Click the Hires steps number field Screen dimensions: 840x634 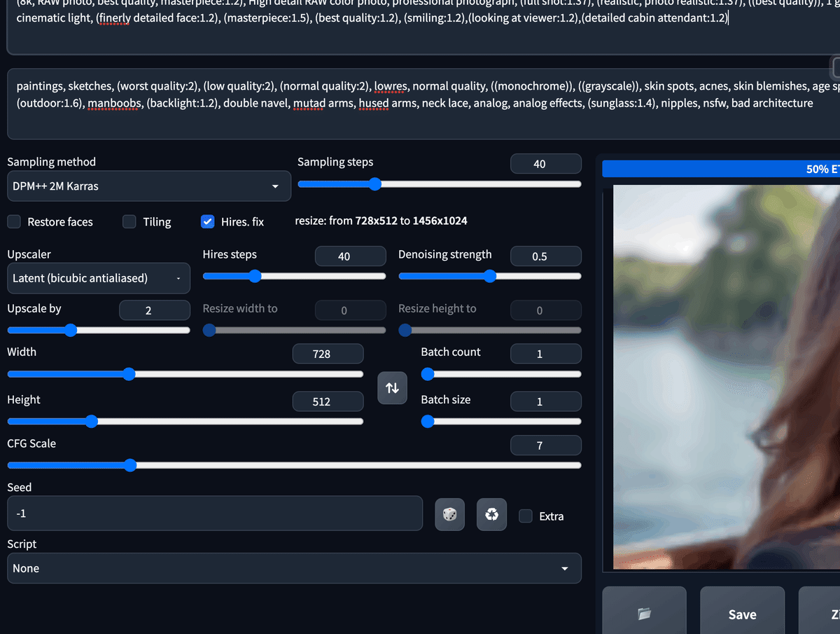tap(351, 256)
